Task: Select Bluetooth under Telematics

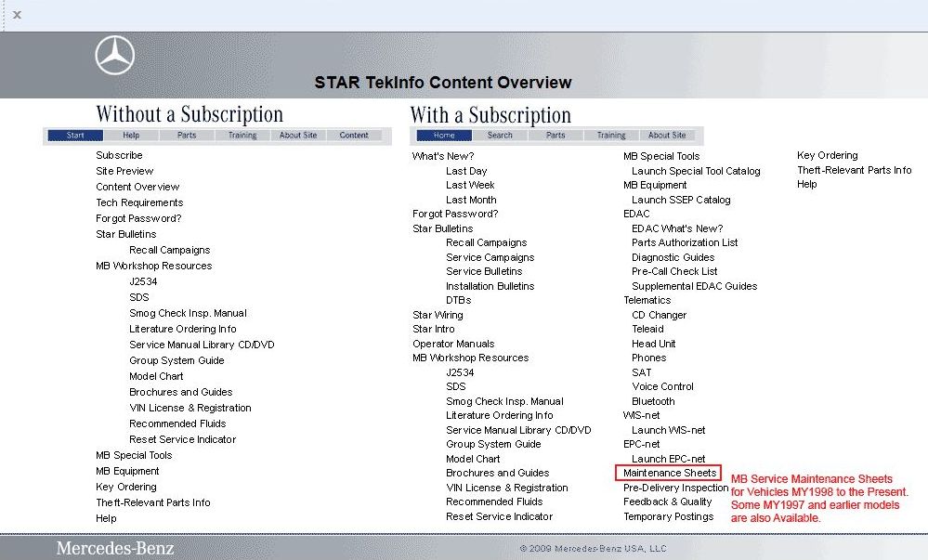Action: point(653,401)
